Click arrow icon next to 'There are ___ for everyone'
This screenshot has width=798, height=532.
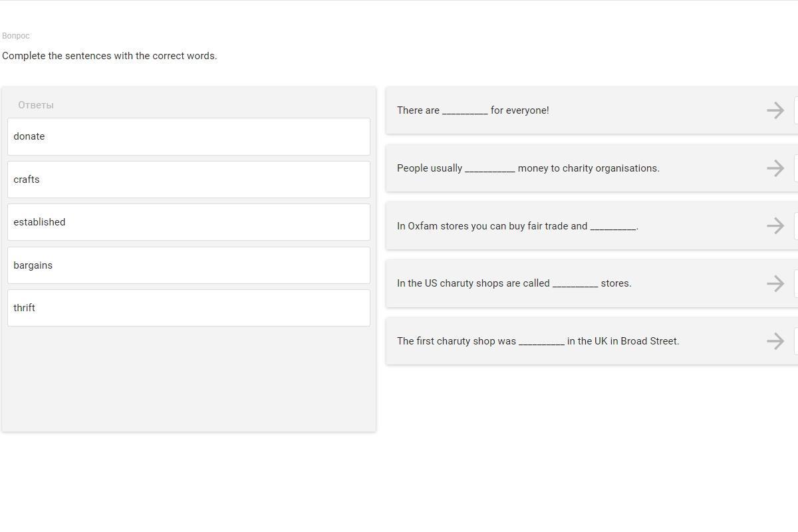tap(775, 110)
